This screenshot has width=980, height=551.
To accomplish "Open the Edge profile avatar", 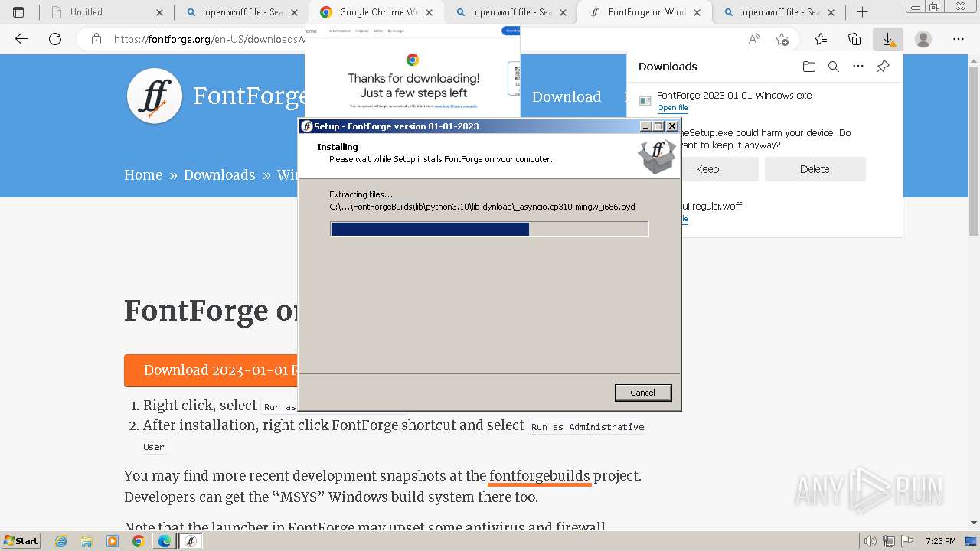I will (923, 39).
